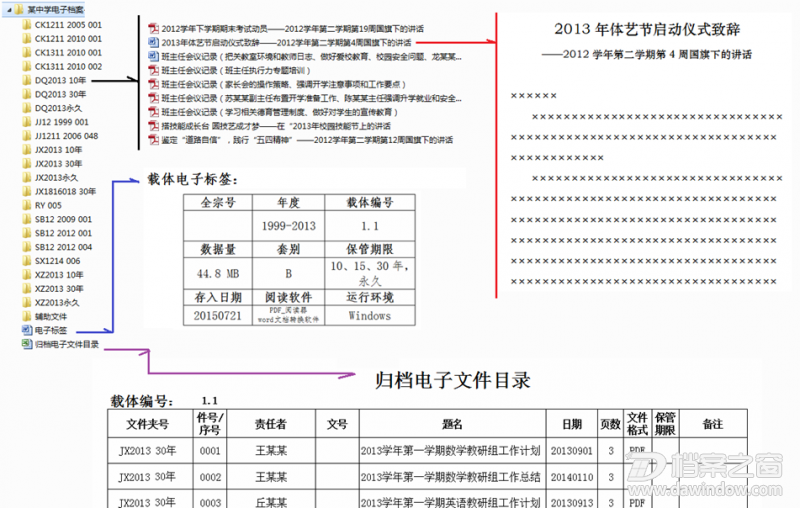Open the 电子标签 Word document icon
800x508 pixels.
(26, 330)
